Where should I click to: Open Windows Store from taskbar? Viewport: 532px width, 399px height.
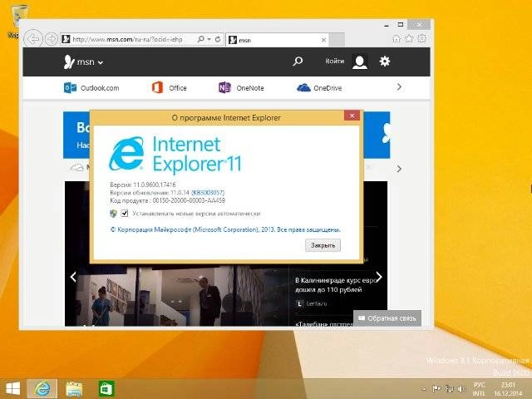tap(106, 389)
